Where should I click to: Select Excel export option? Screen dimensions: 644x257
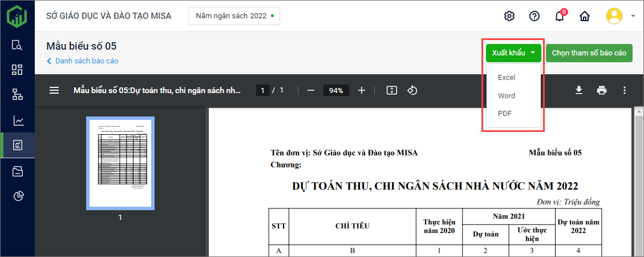pos(507,77)
